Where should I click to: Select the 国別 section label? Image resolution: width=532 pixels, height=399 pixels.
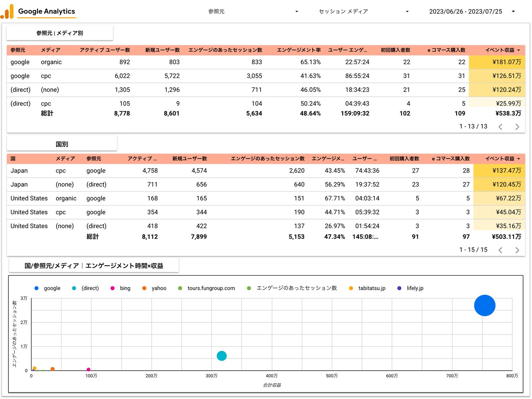62,144
